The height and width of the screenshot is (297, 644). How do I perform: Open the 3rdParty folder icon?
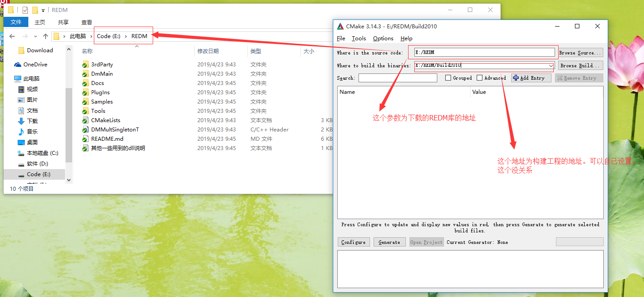coord(85,64)
